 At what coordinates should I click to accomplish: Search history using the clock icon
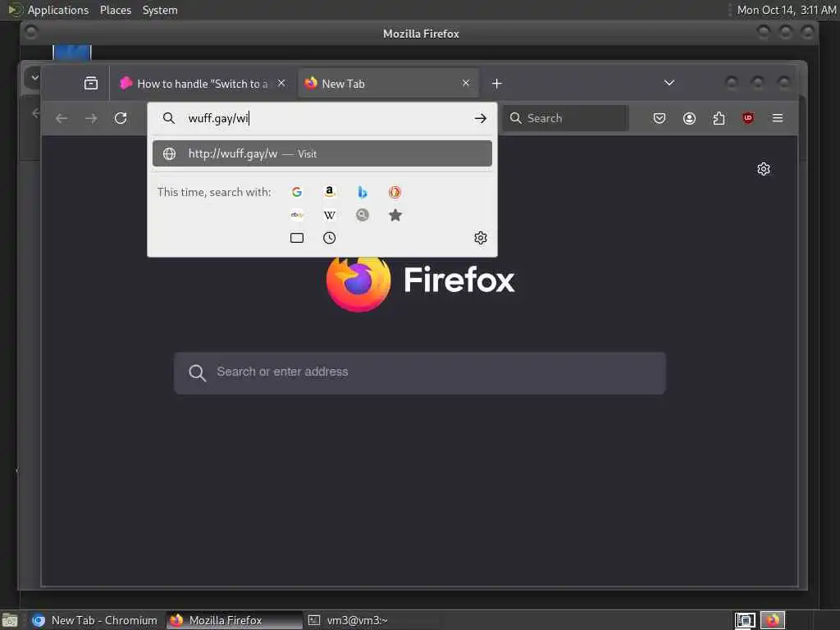click(x=330, y=238)
